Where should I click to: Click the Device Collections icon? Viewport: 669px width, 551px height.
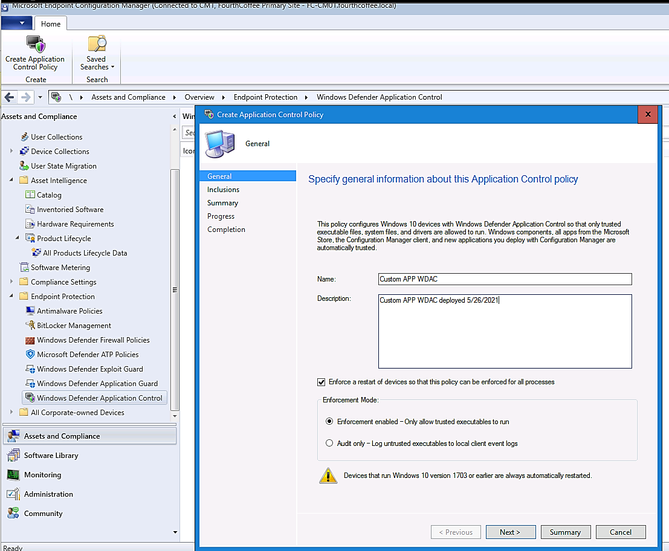[24, 152]
